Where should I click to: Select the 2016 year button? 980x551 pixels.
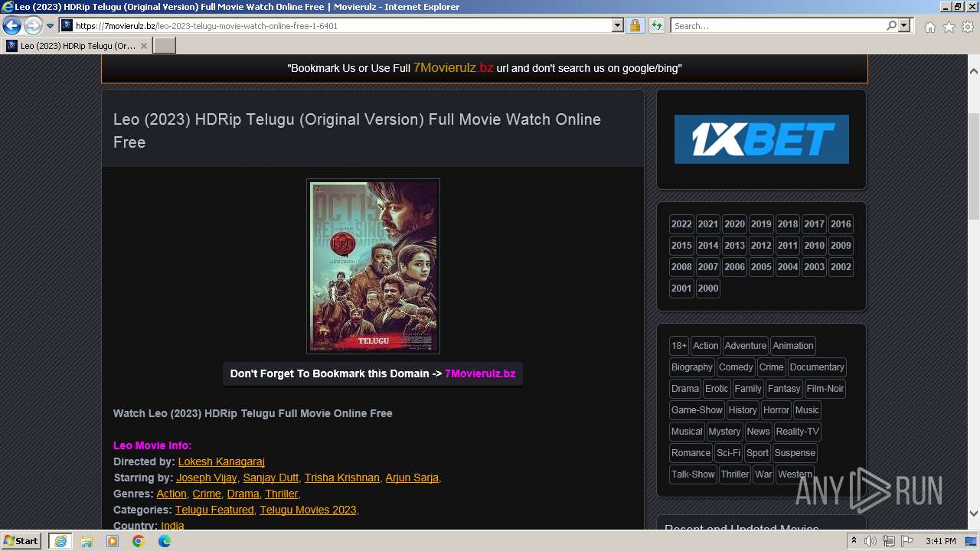click(x=841, y=224)
